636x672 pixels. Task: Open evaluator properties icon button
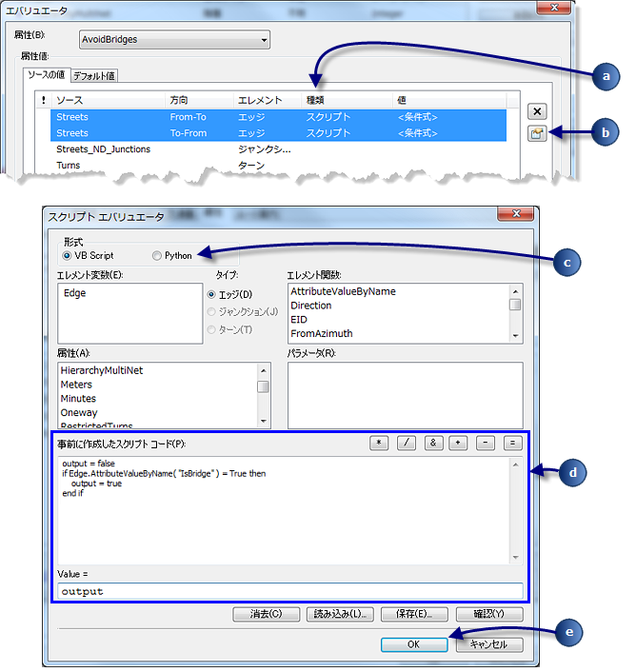[x=537, y=134]
